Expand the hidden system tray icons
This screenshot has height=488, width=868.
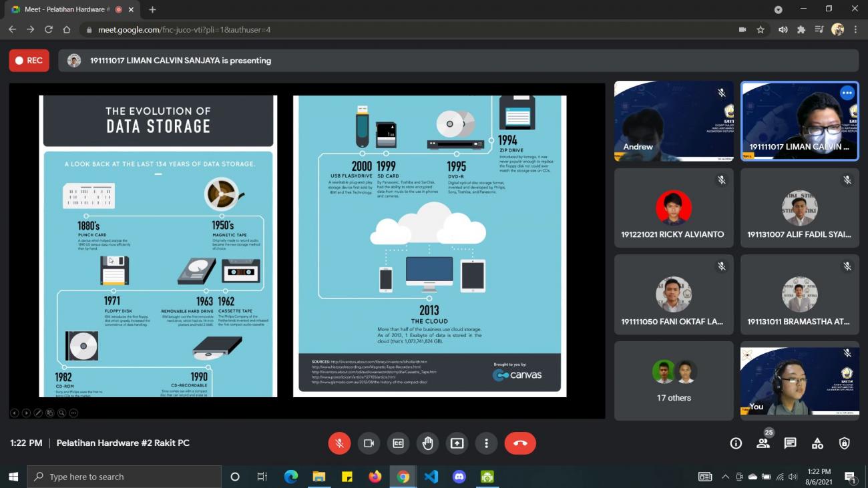[x=725, y=477]
